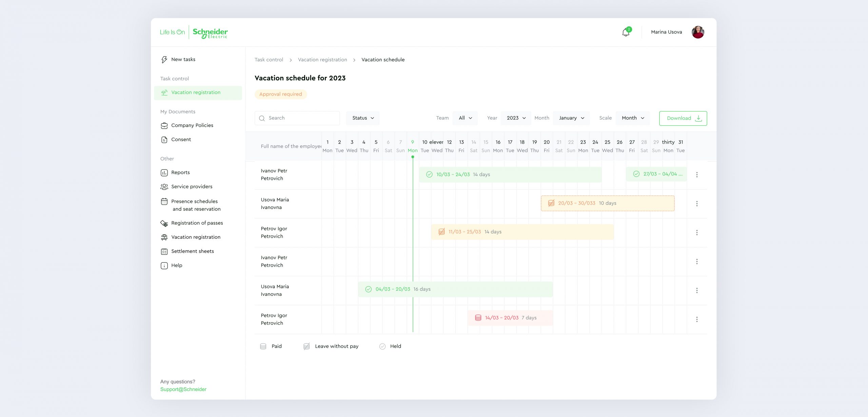
Task: Click the Help info icon
Action: pyautogui.click(x=164, y=266)
